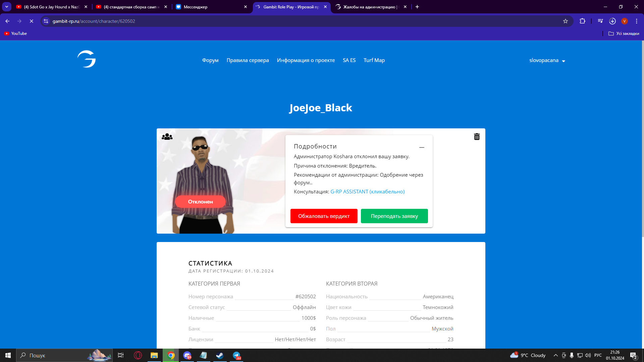644x362 pixels.
Task: Open Форум menu item
Action: tap(210, 60)
